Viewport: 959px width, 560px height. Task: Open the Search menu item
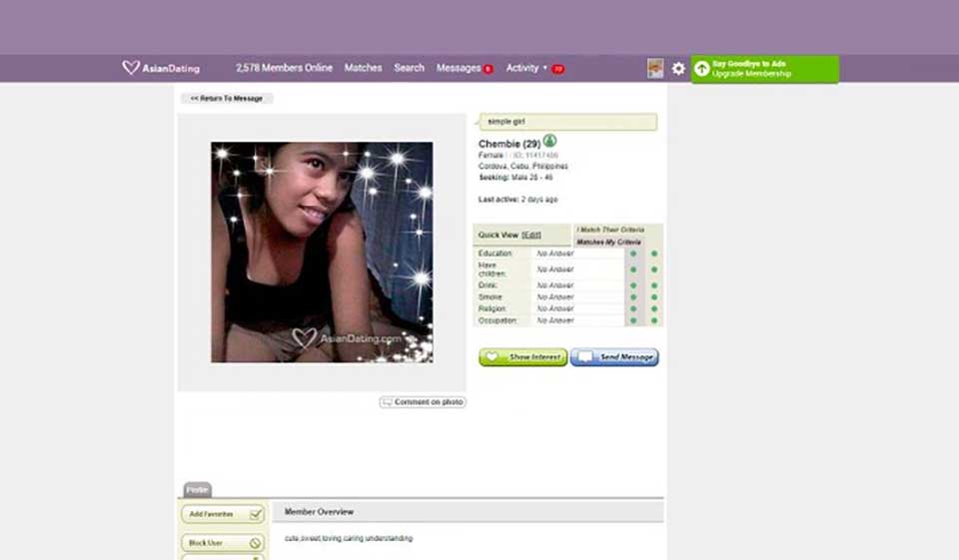(x=409, y=68)
